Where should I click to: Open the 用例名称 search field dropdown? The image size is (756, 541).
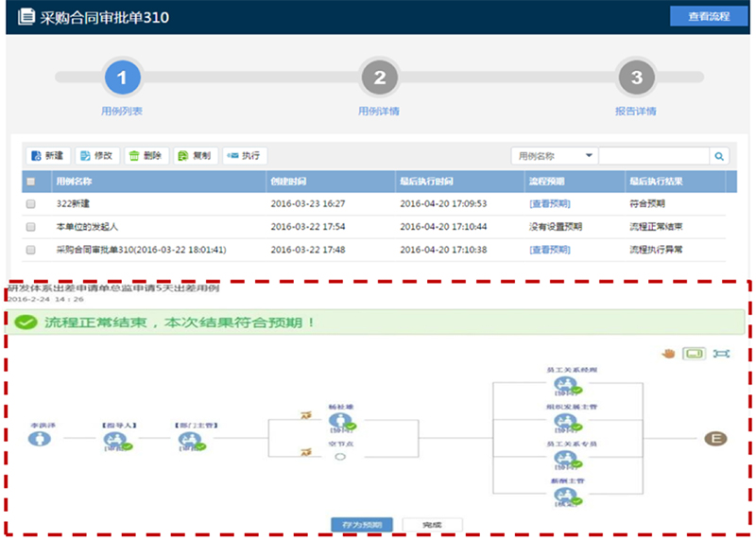click(554, 156)
